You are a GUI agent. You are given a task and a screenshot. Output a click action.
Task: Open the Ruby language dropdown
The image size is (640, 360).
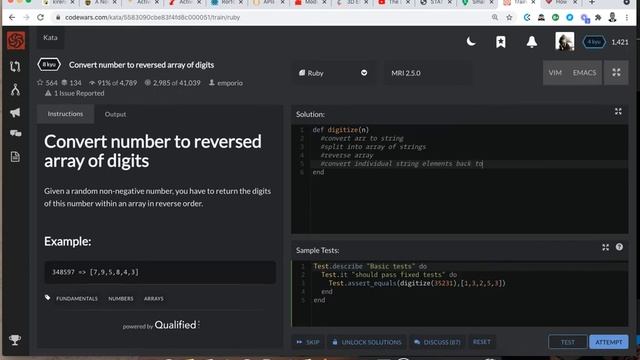coord(333,73)
